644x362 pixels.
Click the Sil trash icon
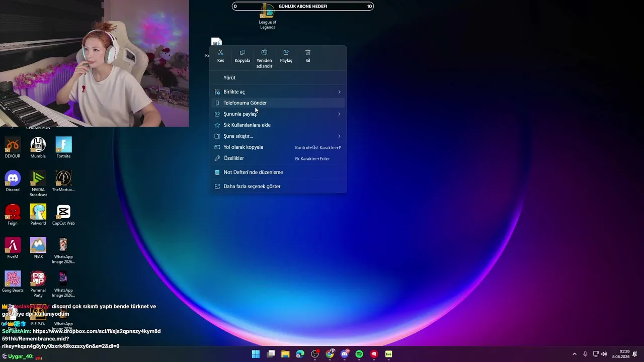point(308,52)
